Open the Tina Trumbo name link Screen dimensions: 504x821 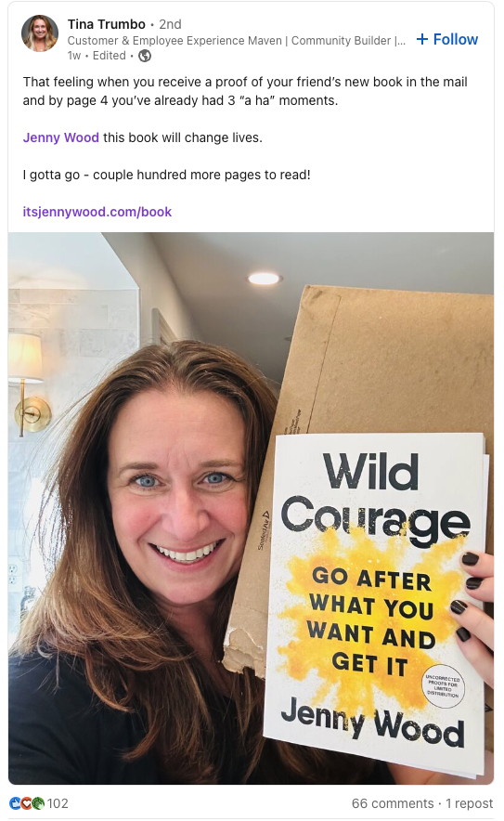click(106, 24)
